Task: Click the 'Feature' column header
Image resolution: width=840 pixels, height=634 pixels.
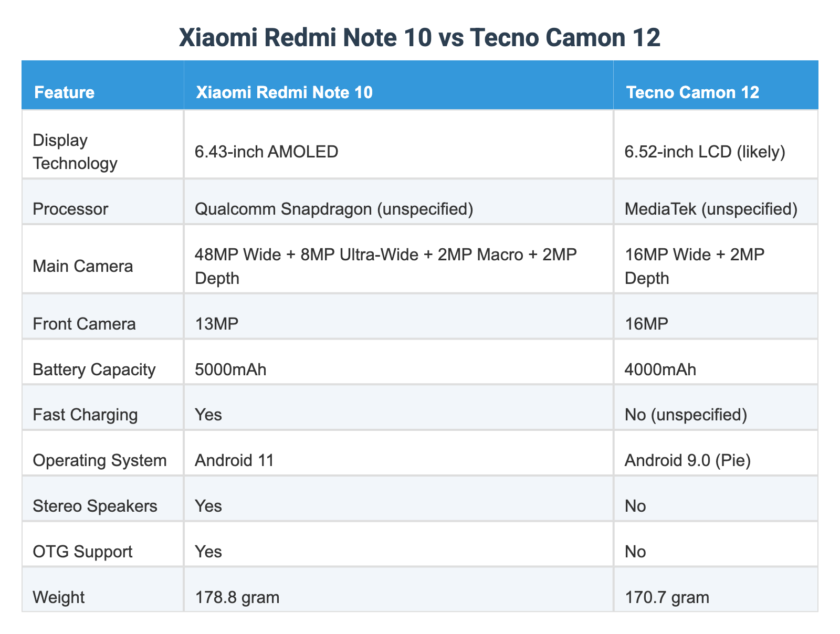Action: click(64, 92)
